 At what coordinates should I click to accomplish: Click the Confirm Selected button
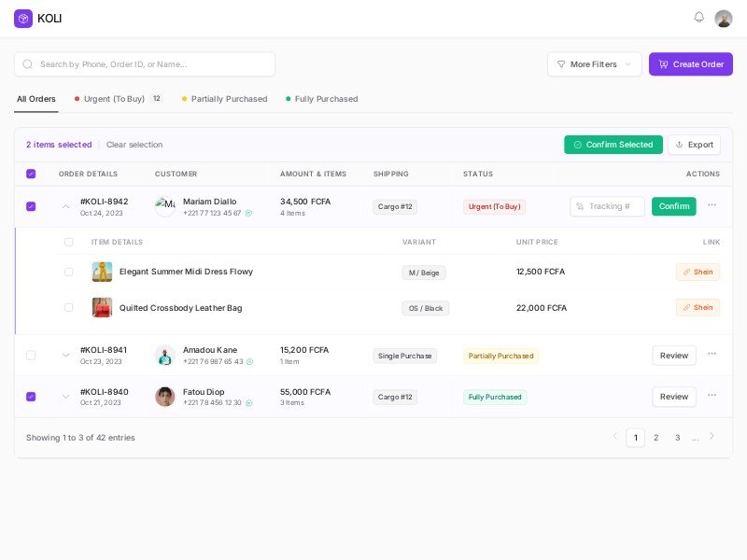(613, 145)
